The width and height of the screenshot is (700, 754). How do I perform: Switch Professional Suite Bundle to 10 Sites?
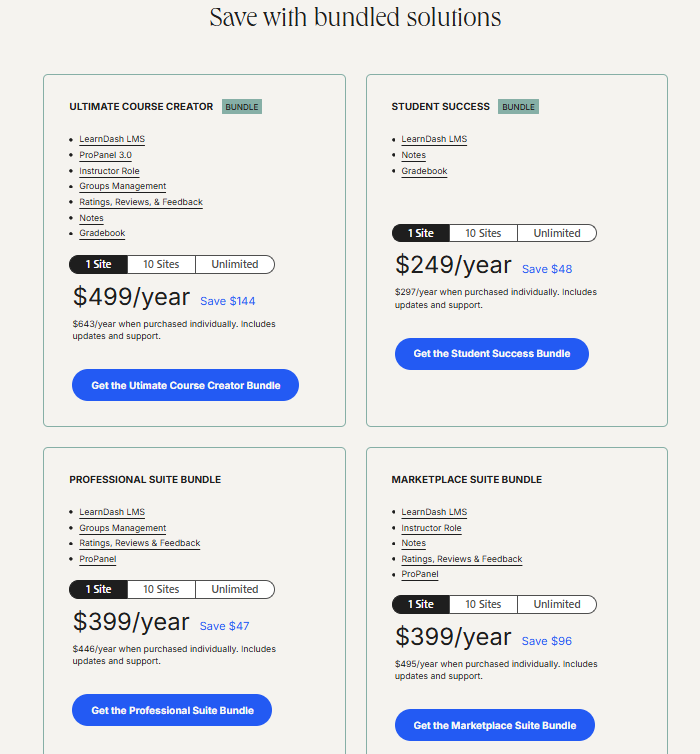[x=161, y=589]
